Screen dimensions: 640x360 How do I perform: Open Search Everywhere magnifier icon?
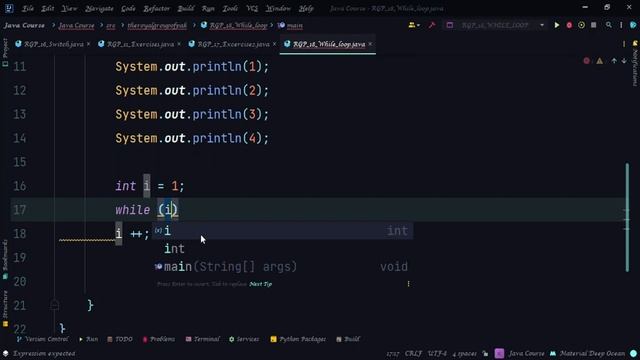[609, 25]
